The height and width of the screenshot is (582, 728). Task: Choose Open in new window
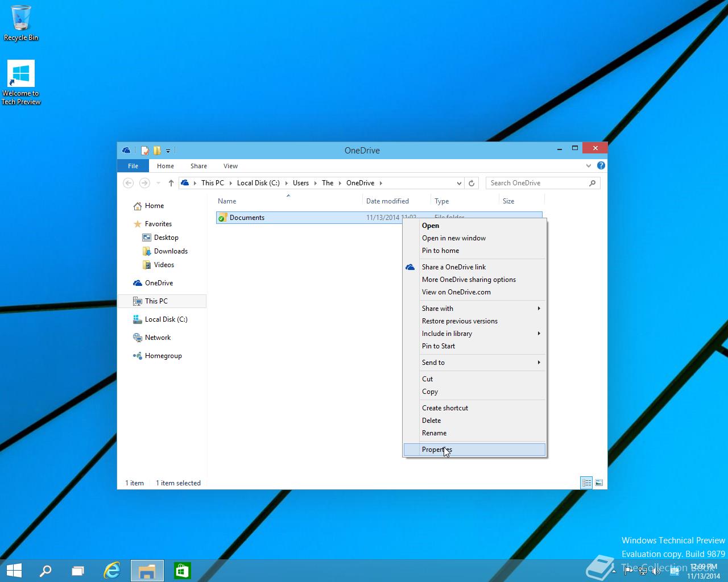pyautogui.click(x=474, y=238)
